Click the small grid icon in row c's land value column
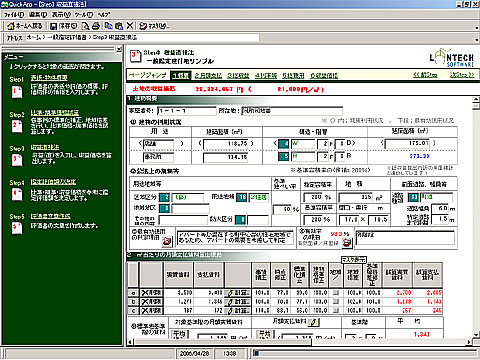The height and width of the screenshot is (360, 480). tap(336, 310)
